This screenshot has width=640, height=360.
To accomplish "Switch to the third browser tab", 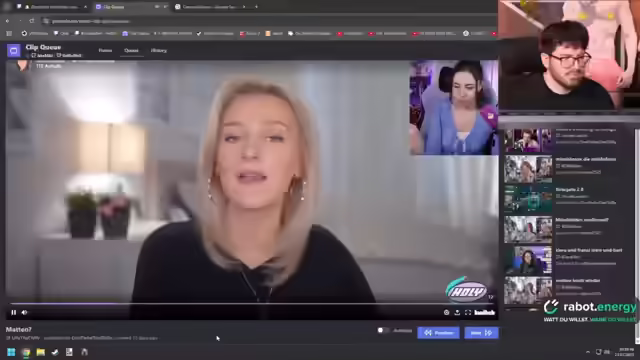I will 210,7.
